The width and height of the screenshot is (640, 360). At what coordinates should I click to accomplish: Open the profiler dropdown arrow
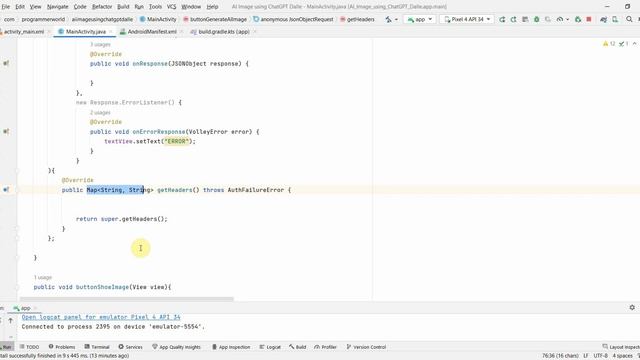click(567, 19)
